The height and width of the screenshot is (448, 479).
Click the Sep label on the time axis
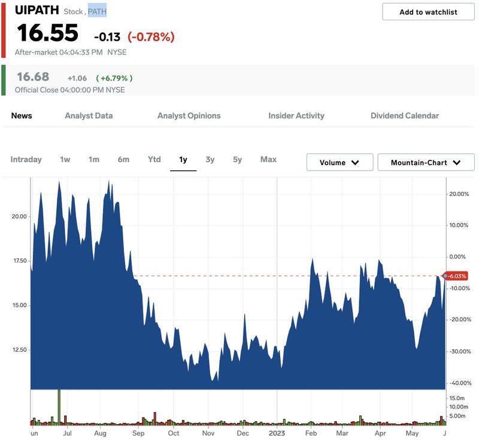coord(138,433)
